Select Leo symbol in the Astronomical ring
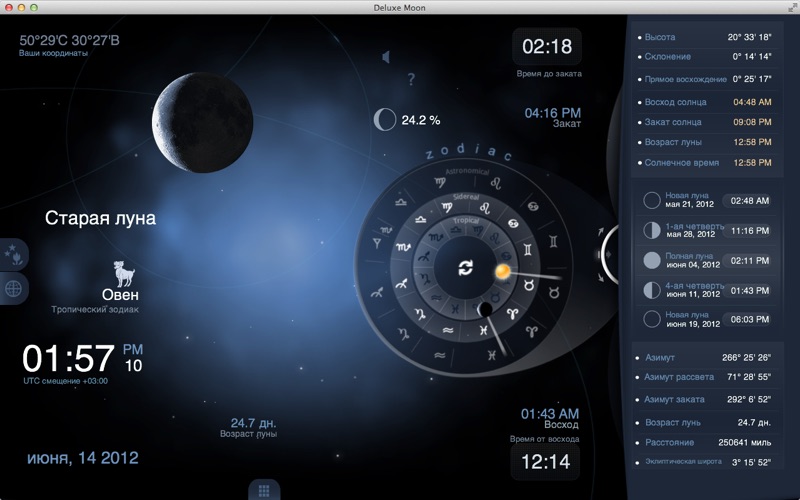Image resolution: width=800 pixels, height=500 pixels. [x=495, y=183]
